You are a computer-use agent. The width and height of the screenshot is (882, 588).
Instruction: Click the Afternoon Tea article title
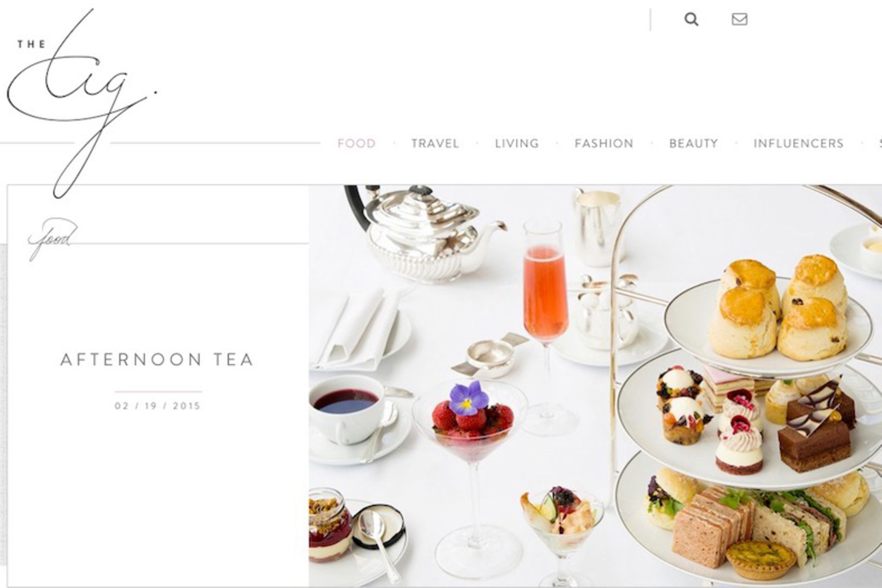click(x=157, y=360)
